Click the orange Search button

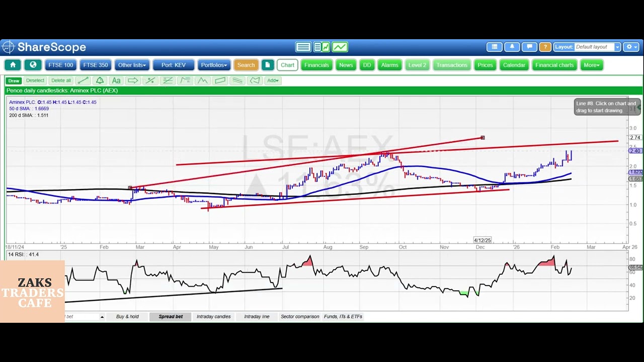(246, 65)
